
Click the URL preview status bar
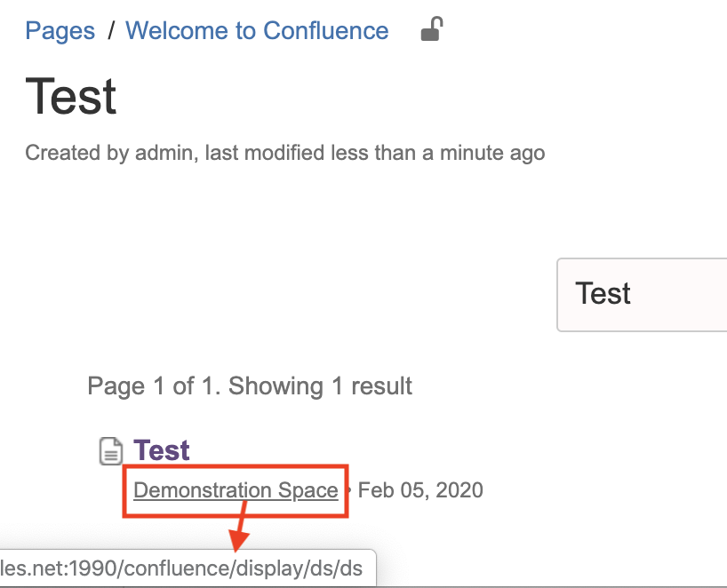tap(187, 568)
